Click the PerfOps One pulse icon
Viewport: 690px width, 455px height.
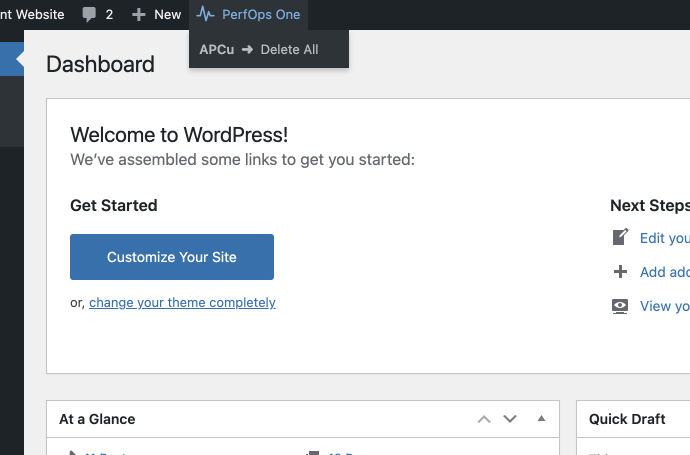click(206, 14)
